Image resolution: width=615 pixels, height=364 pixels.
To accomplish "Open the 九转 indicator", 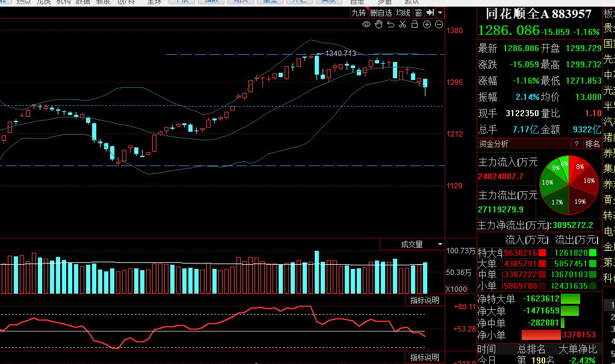I will coord(359,13).
